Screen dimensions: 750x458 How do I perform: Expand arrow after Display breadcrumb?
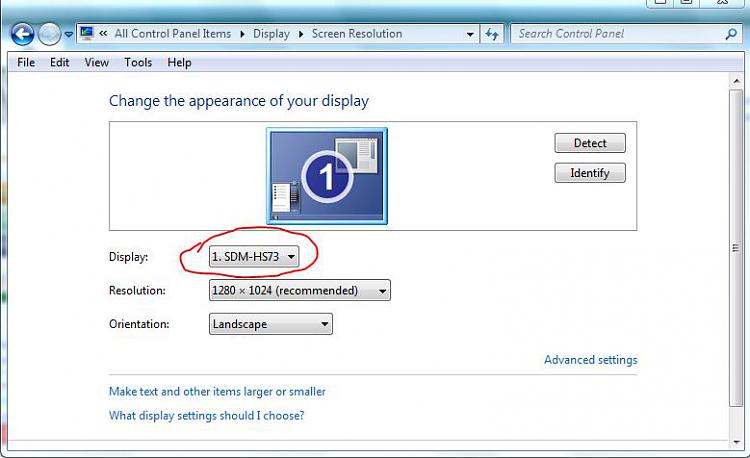pyautogui.click(x=301, y=34)
